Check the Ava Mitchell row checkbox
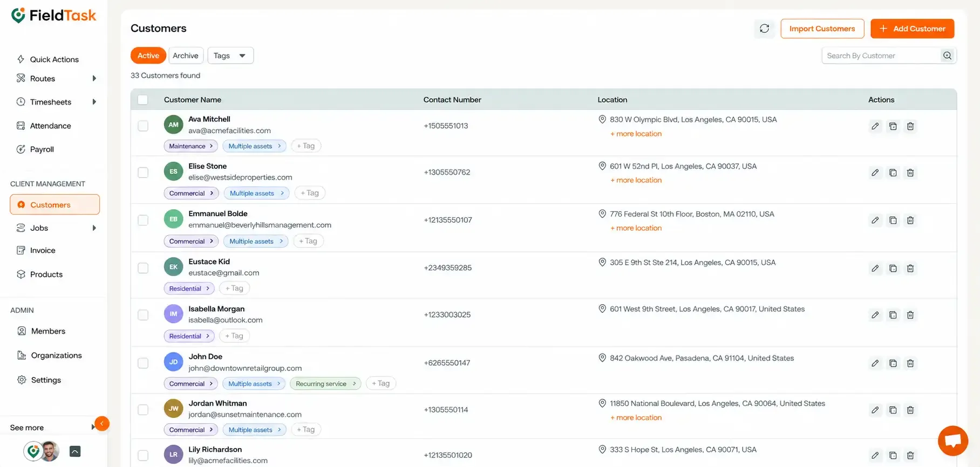 (143, 126)
